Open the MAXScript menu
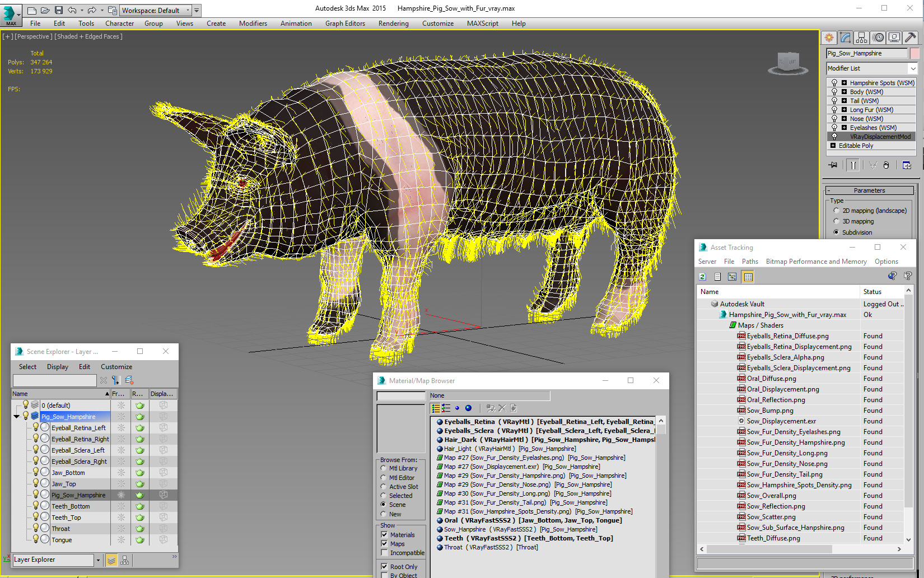924x578 pixels. point(483,24)
